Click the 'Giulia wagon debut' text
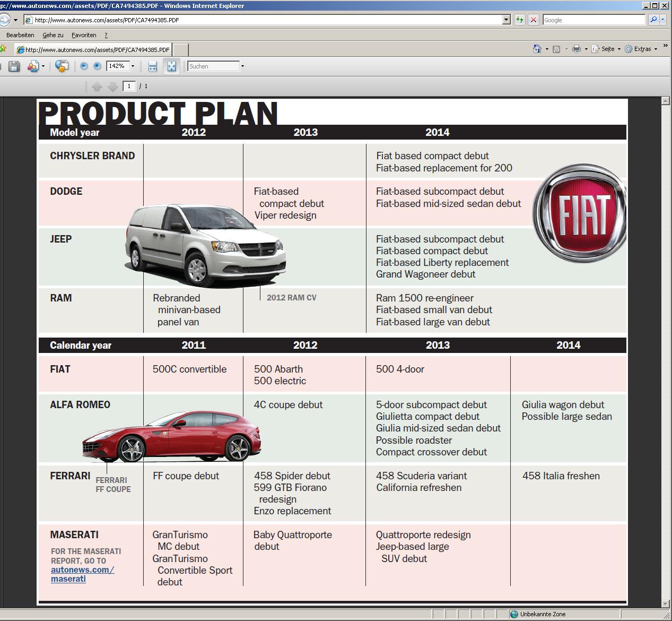 point(563,405)
